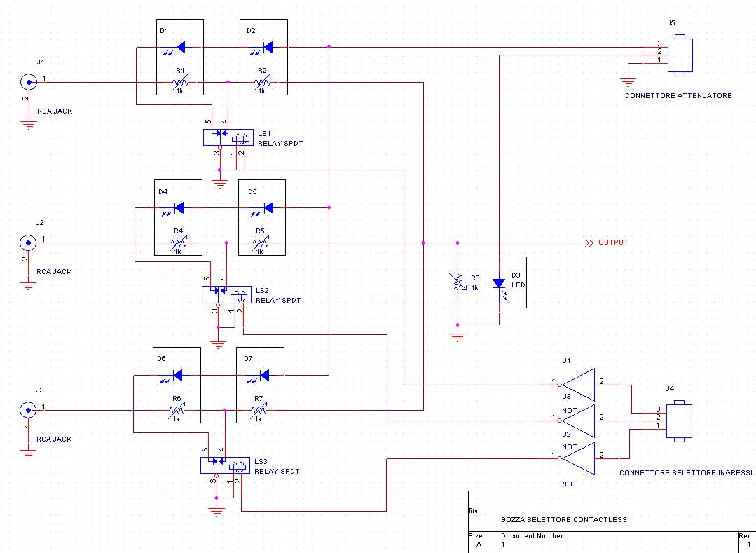Select the J2 RCA jack symbol
The width and height of the screenshot is (756, 553).
[x=28, y=243]
